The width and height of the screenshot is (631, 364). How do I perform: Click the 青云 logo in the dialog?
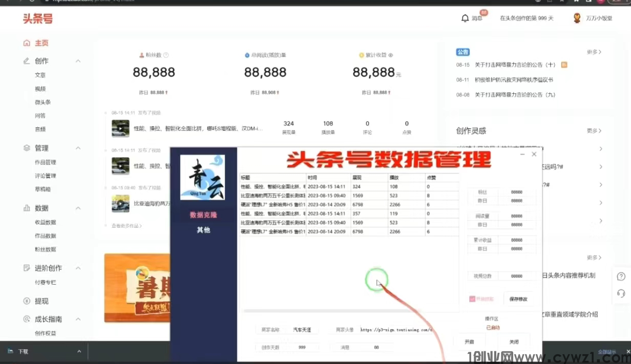click(x=202, y=177)
